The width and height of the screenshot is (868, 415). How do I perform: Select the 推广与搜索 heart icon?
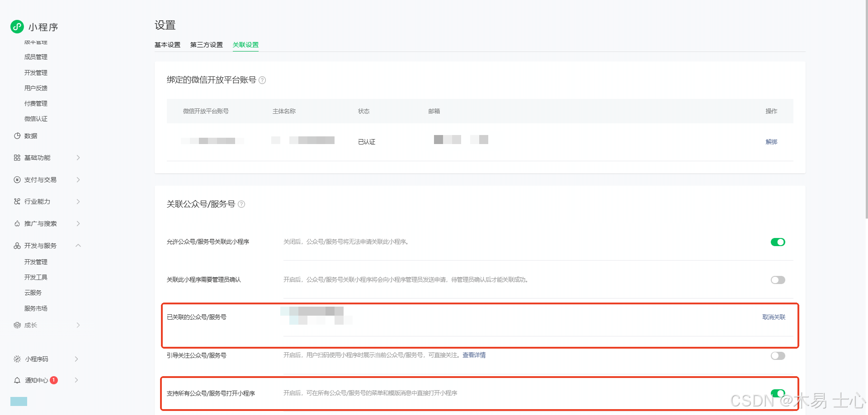pyautogui.click(x=17, y=224)
